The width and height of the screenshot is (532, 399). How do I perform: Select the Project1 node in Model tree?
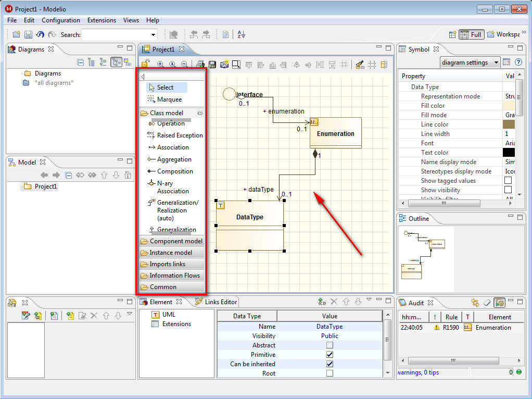pyautogui.click(x=46, y=186)
